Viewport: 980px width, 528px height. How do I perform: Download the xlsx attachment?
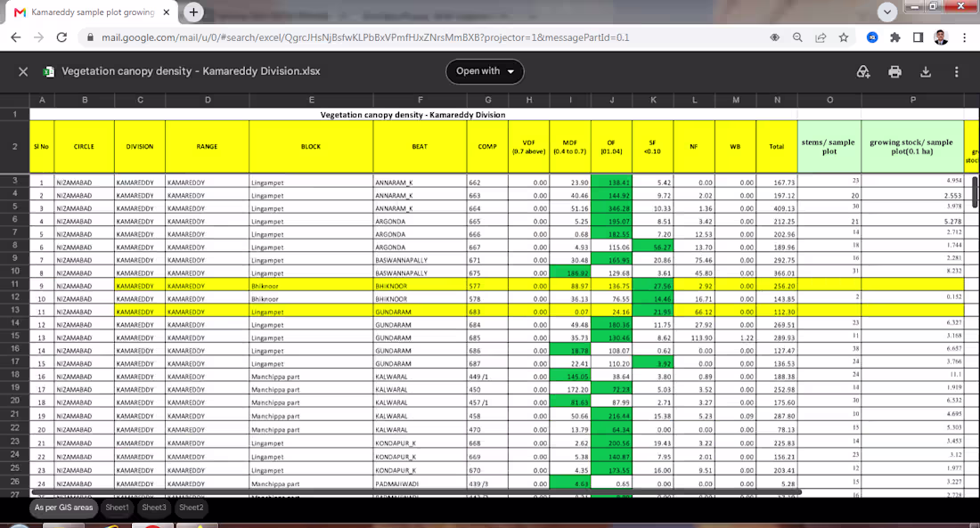[926, 72]
